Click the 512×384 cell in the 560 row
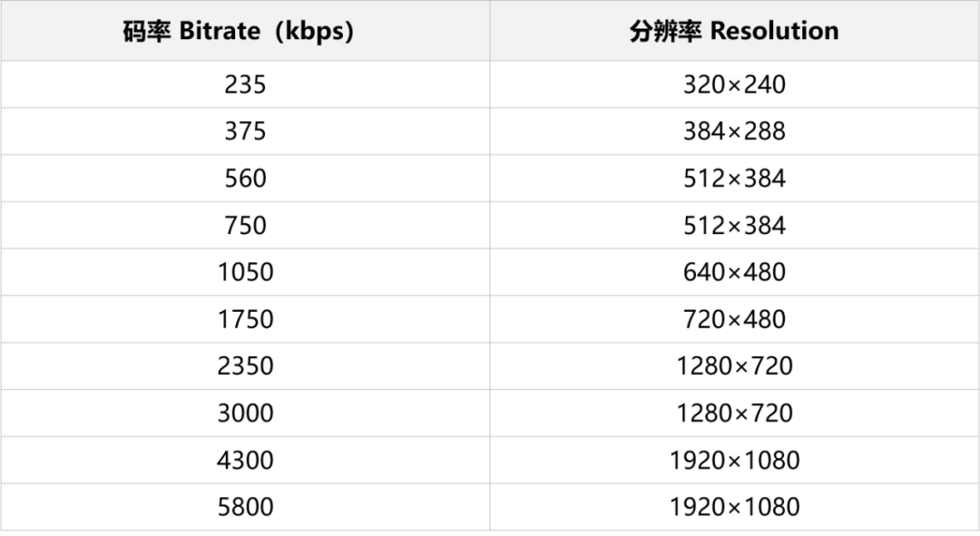980x536 pixels. (x=734, y=179)
